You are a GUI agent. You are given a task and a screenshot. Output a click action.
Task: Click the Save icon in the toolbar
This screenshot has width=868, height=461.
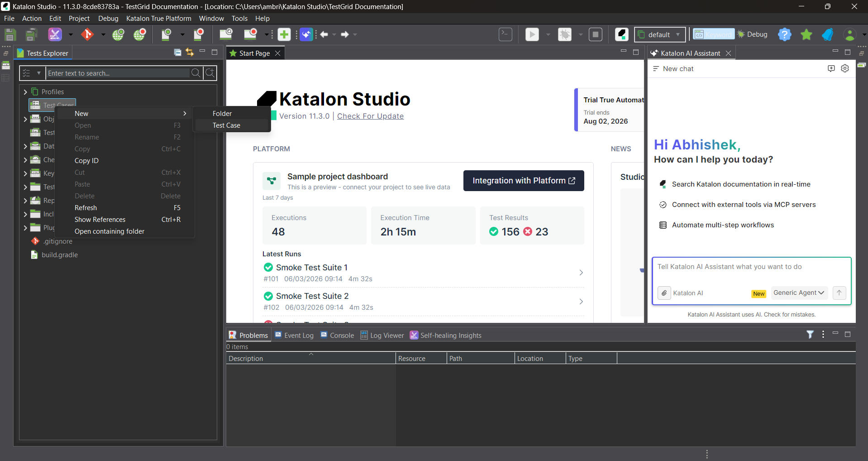pyautogui.click(x=10, y=34)
